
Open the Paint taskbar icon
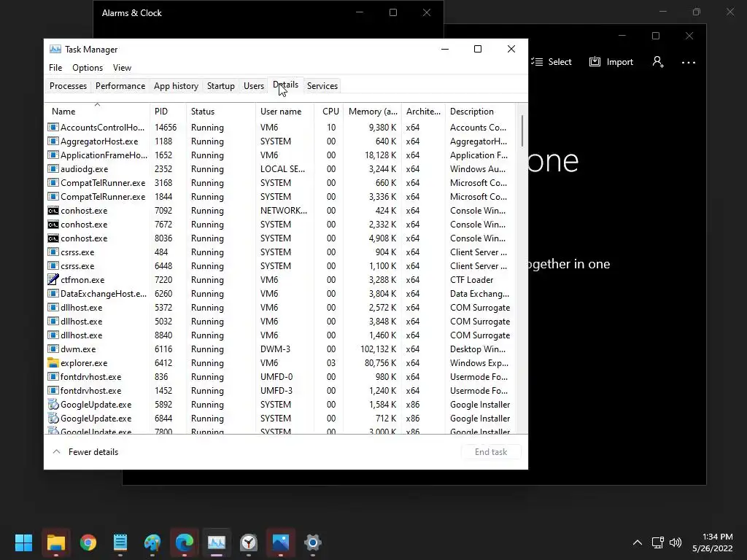click(x=152, y=542)
